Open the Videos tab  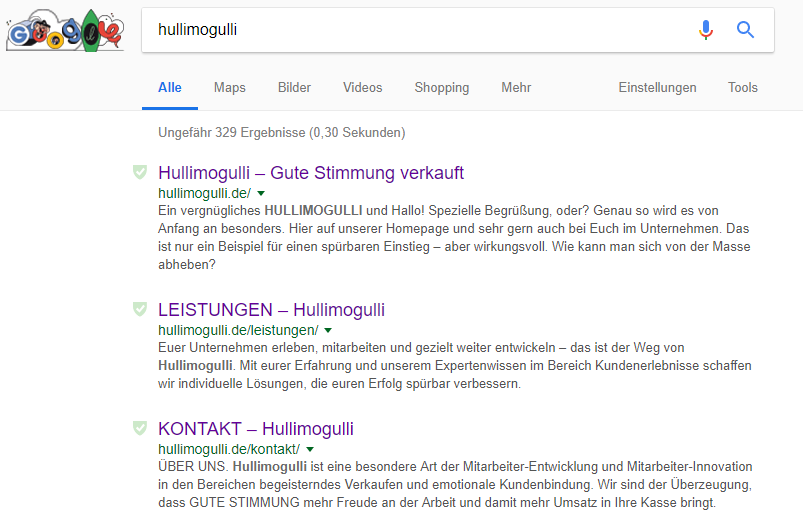362,88
